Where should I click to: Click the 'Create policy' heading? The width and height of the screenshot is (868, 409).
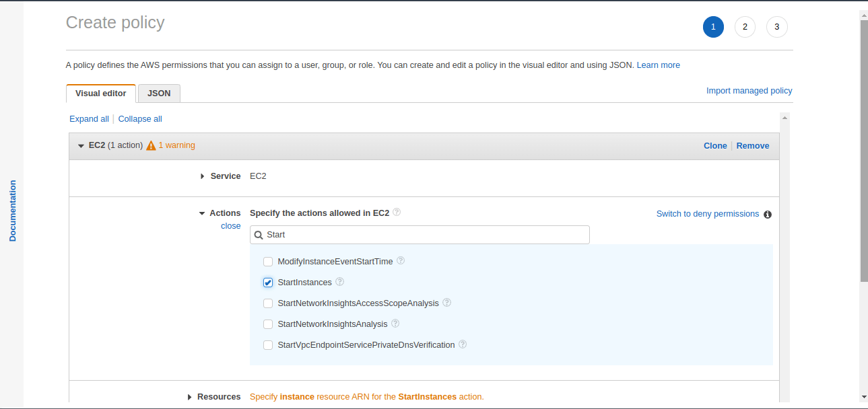pyautogui.click(x=115, y=22)
